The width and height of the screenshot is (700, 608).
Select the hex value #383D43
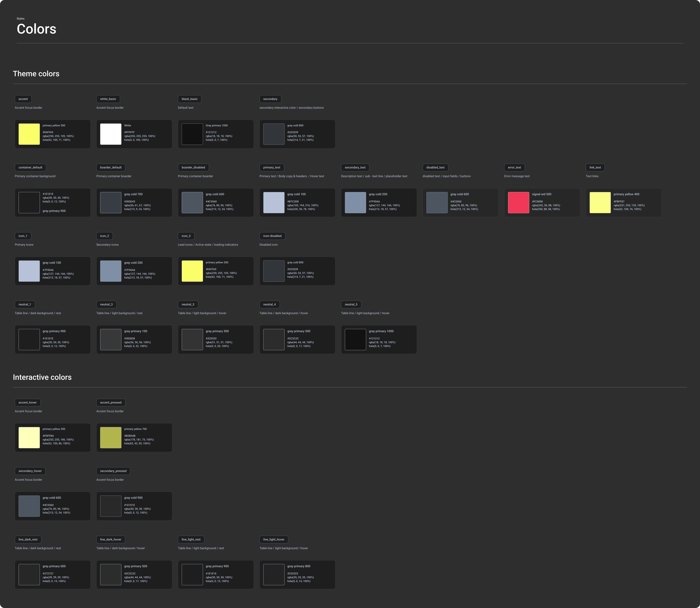tap(130, 202)
